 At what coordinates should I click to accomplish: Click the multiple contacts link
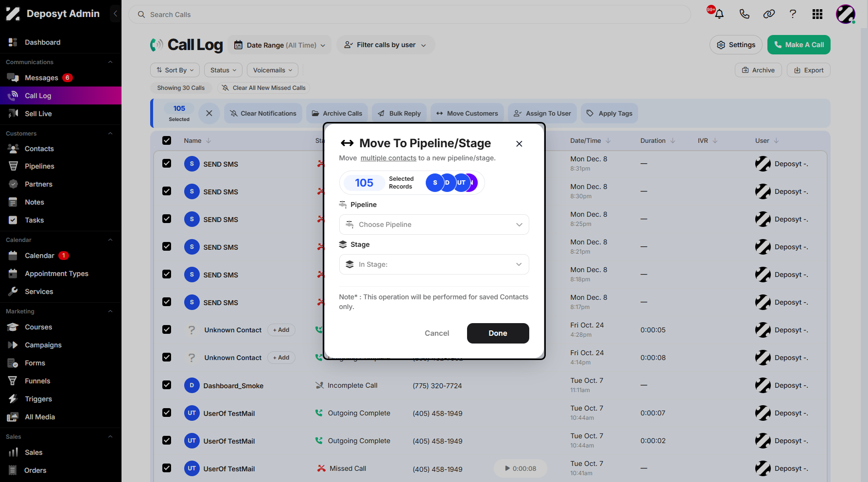[388, 158]
